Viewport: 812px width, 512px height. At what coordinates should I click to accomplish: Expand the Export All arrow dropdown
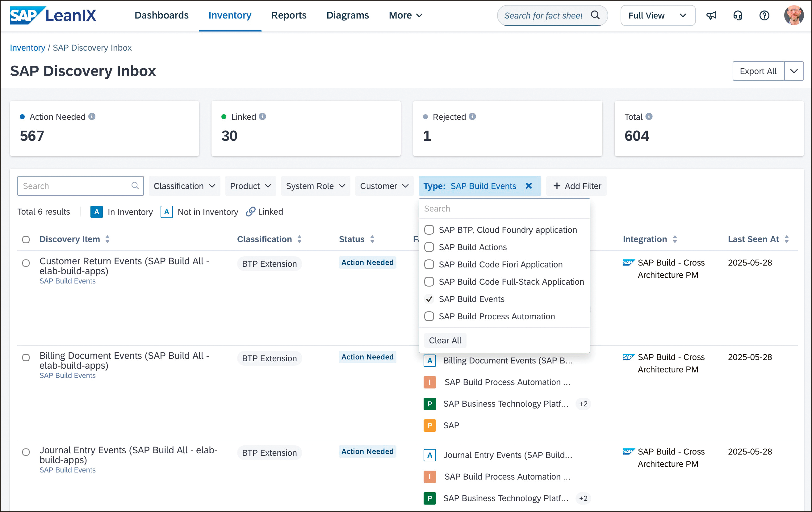pos(794,71)
